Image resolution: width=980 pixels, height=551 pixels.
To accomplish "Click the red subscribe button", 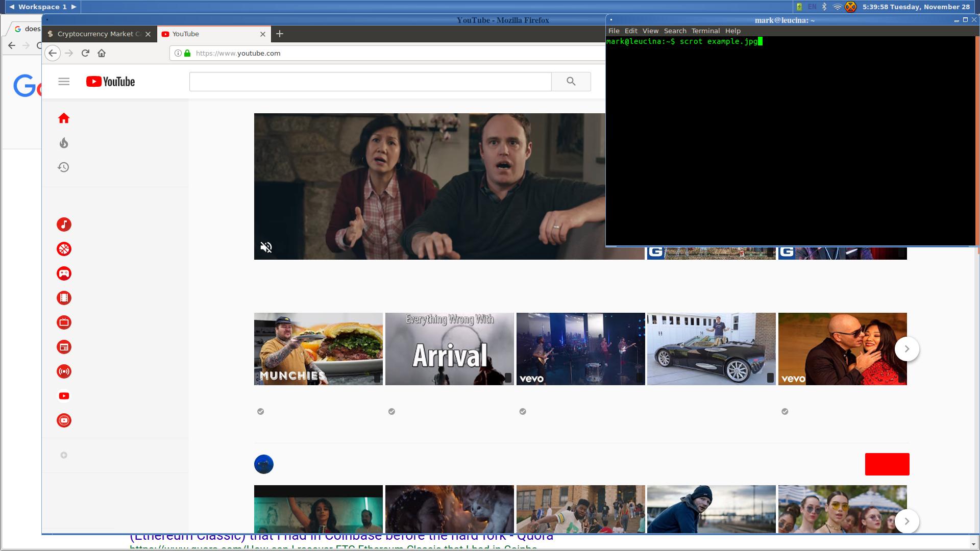I will [x=887, y=464].
